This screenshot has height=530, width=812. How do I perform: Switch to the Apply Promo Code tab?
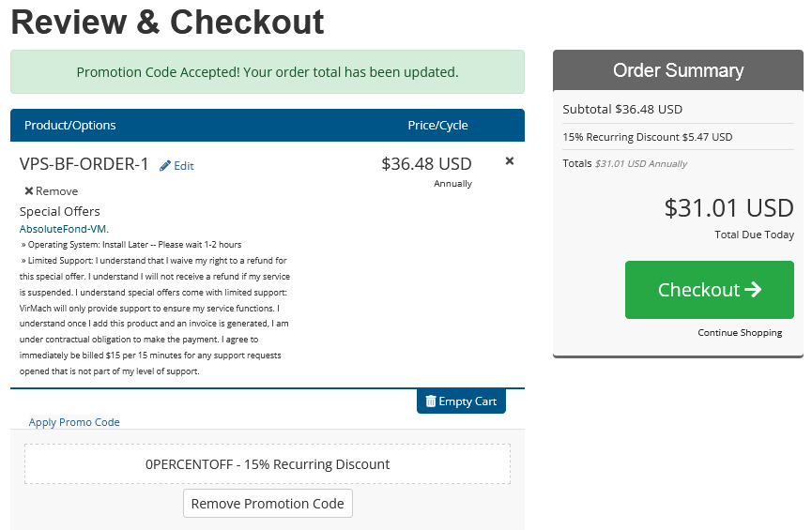pos(74,422)
